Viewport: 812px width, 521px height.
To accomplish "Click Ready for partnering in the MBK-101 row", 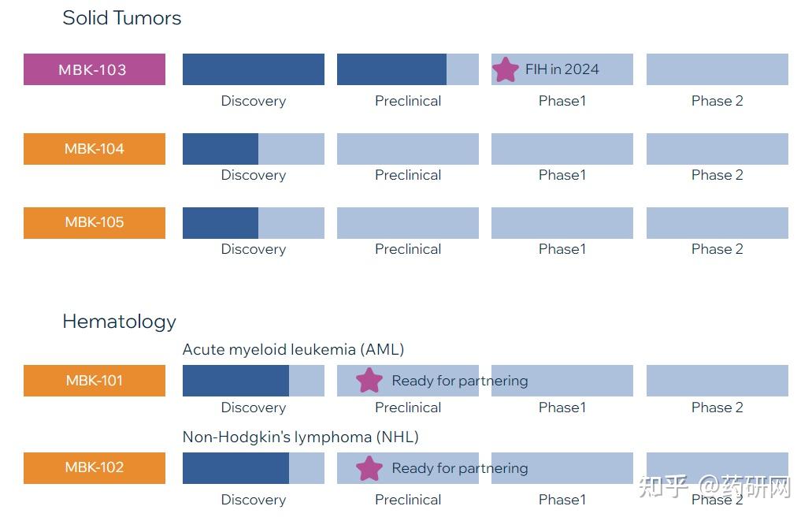I will (x=460, y=381).
